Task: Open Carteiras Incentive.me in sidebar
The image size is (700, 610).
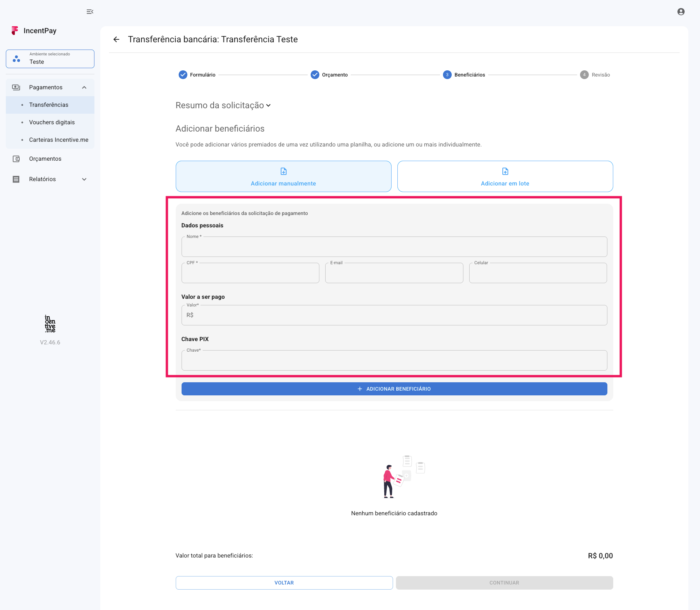Action: point(50,140)
